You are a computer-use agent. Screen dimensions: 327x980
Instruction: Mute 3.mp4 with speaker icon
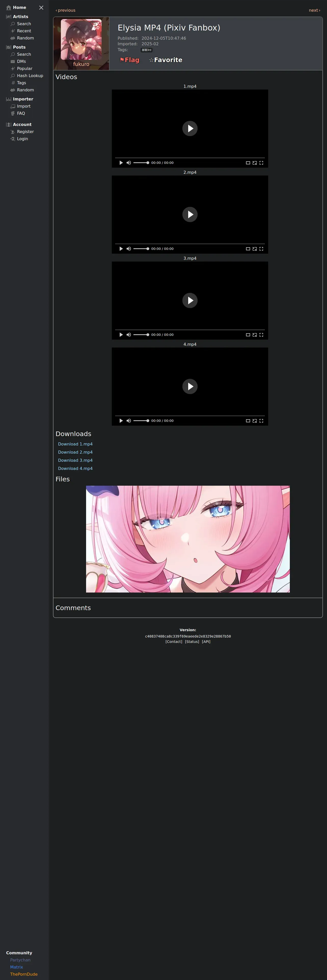pyautogui.click(x=129, y=335)
